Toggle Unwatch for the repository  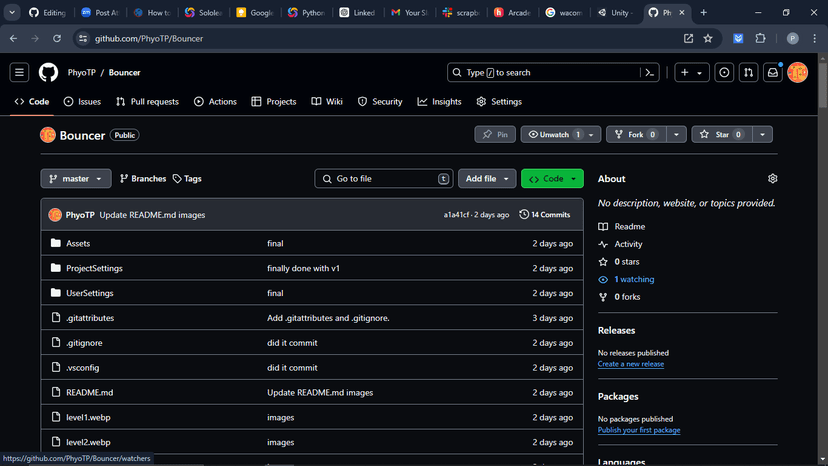pos(548,134)
